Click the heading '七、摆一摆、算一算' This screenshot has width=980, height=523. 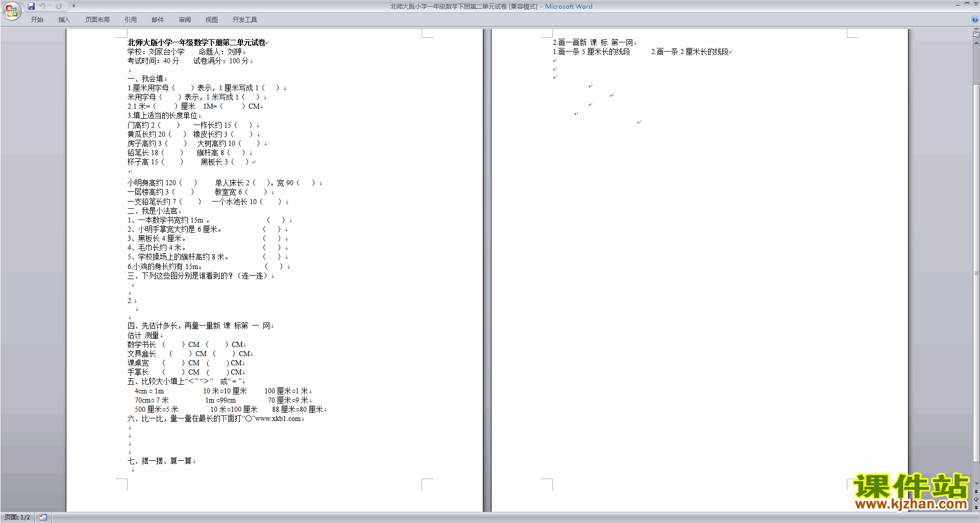(159, 461)
